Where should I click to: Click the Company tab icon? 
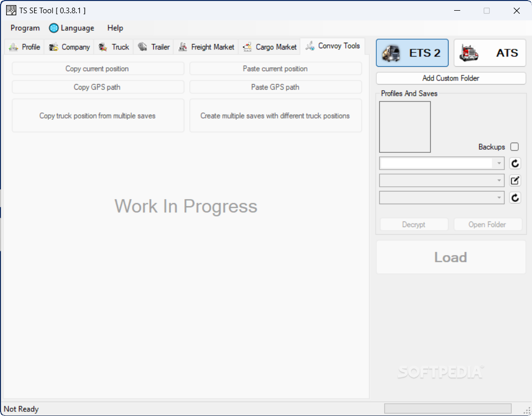(53, 47)
